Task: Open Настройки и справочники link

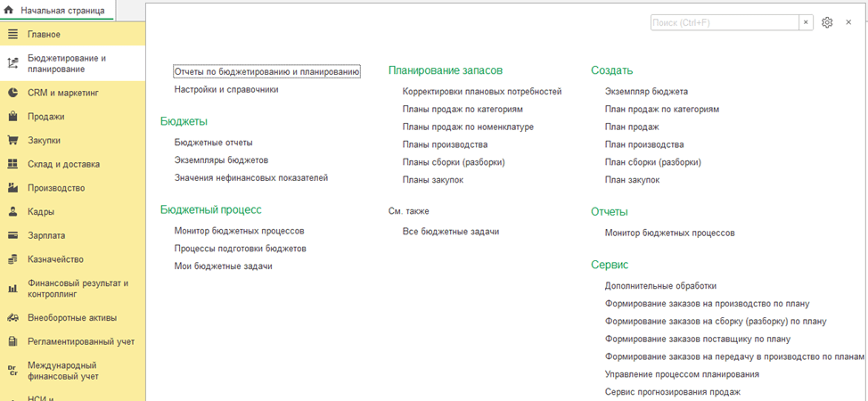Action: point(226,89)
